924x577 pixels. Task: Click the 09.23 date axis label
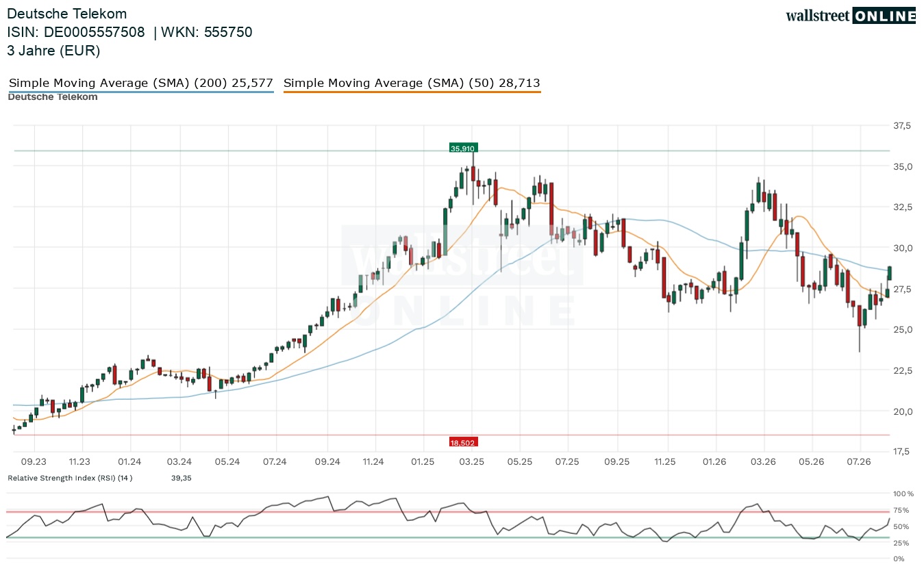tap(34, 462)
